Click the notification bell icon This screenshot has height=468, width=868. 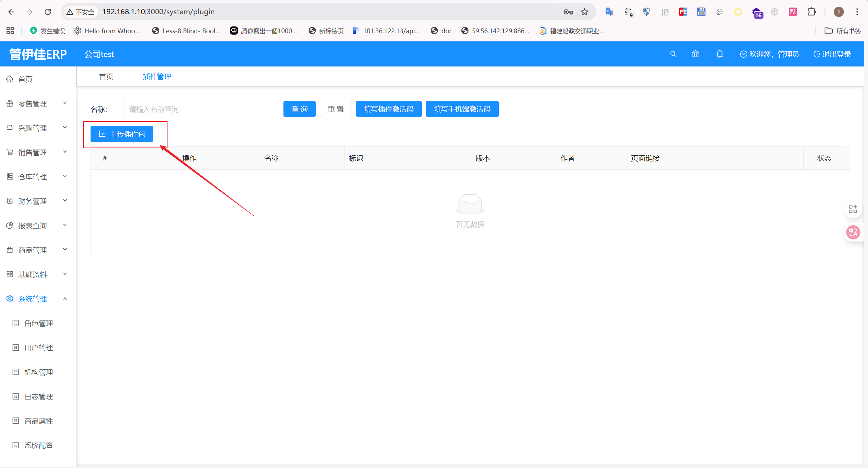click(720, 54)
